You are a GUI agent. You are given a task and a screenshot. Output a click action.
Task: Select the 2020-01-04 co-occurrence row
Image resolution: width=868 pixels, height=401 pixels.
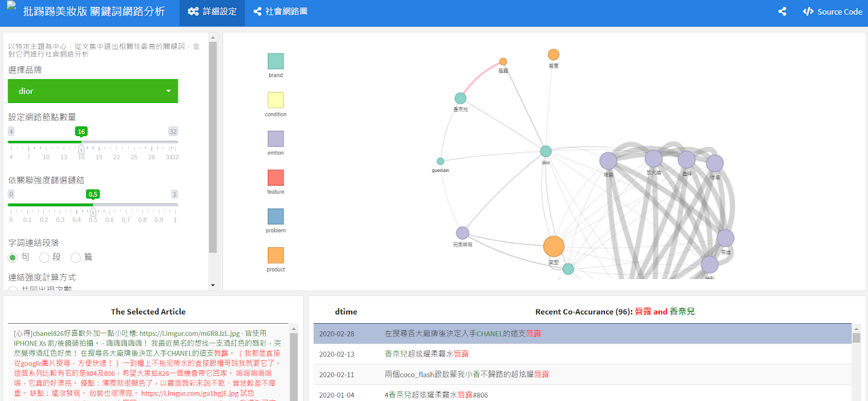tap(582, 395)
